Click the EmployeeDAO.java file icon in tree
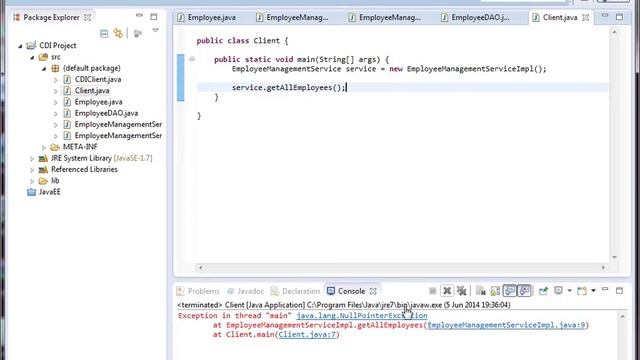 pyautogui.click(x=67, y=113)
